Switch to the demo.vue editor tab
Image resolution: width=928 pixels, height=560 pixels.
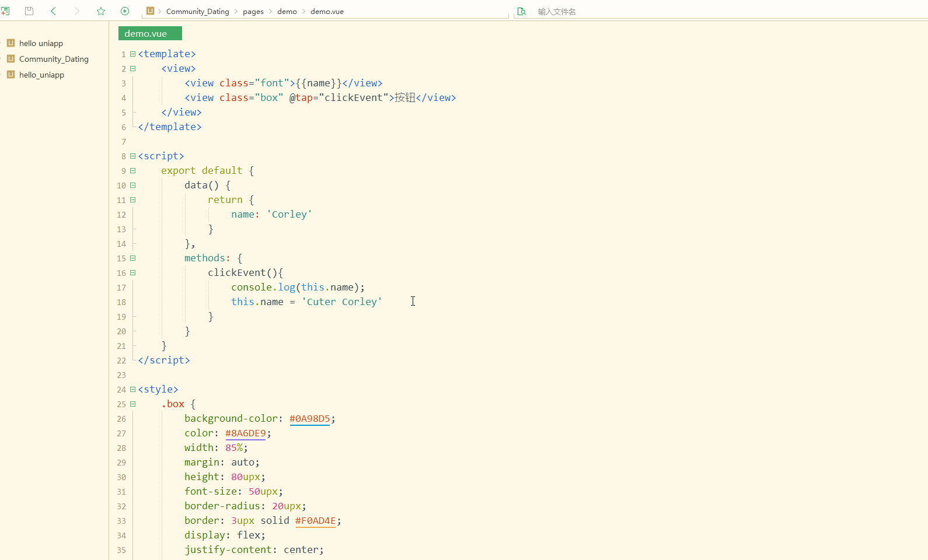tap(150, 33)
